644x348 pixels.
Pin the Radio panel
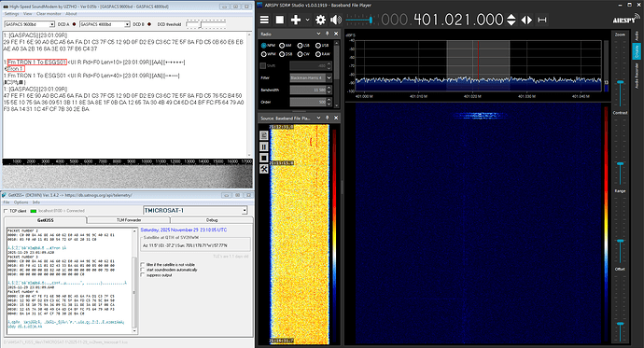tap(328, 34)
